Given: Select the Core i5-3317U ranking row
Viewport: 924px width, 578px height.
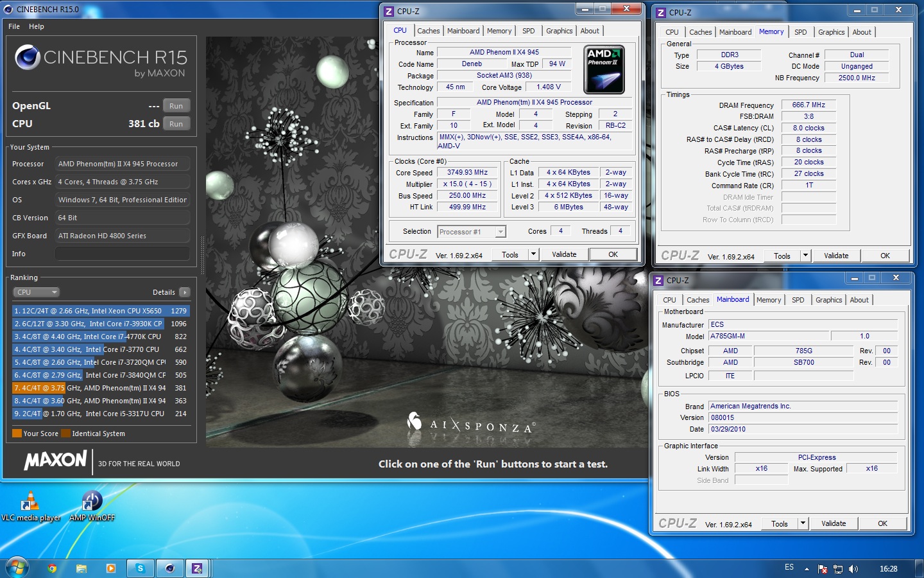Looking at the screenshot, I should tap(101, 414).
